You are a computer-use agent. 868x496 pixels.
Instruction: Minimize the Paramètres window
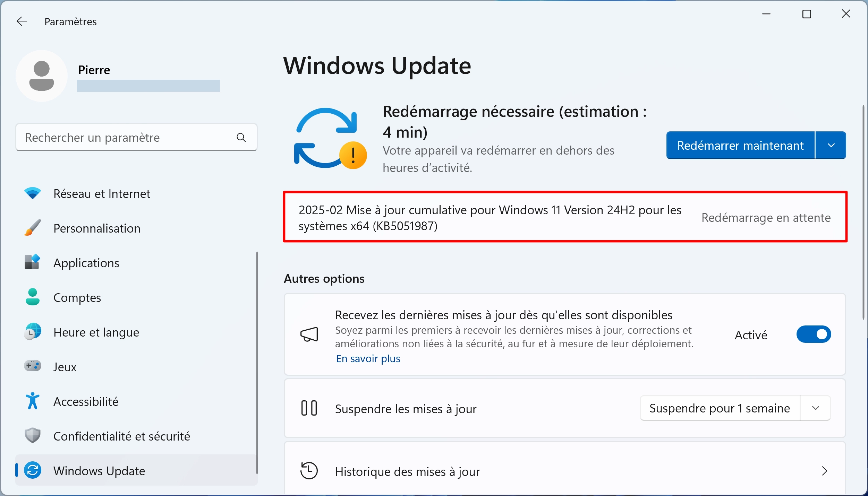tap(766, 14)
